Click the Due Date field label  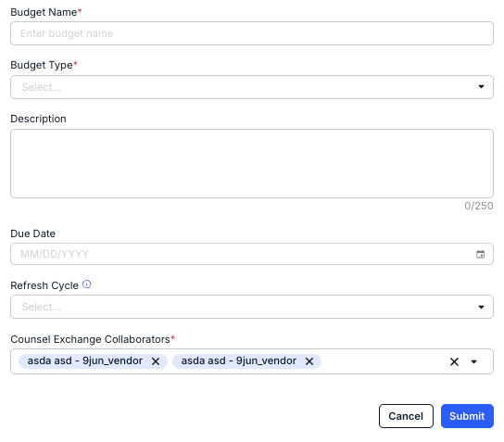[32, 234]
